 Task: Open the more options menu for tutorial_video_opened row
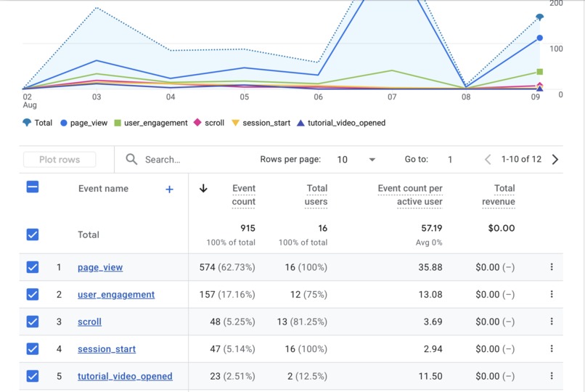pyautogui.click(x=552, y=376)
